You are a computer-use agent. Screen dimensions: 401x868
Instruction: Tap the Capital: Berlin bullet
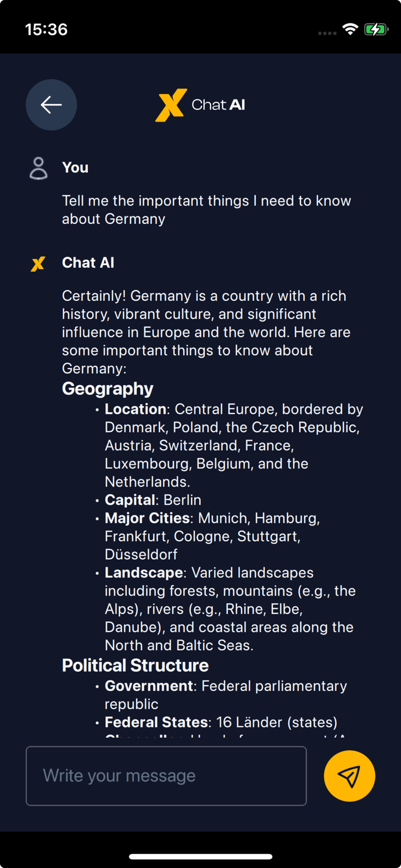[x=153, y=500]
